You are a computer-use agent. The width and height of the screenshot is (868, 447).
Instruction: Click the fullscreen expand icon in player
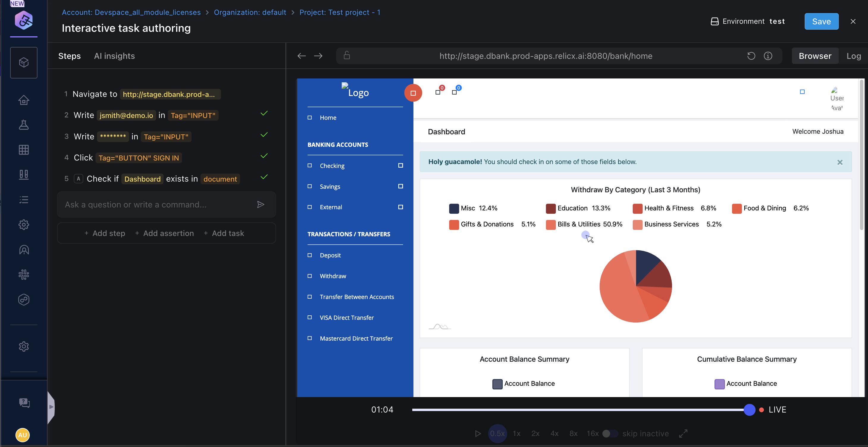click(x=683, y=434)
